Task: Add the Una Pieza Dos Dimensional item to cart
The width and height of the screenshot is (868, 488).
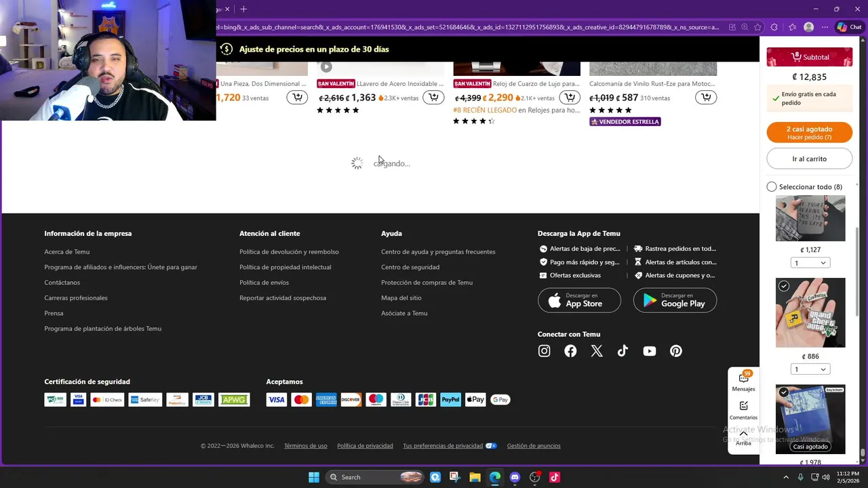Action: [297, 98]
